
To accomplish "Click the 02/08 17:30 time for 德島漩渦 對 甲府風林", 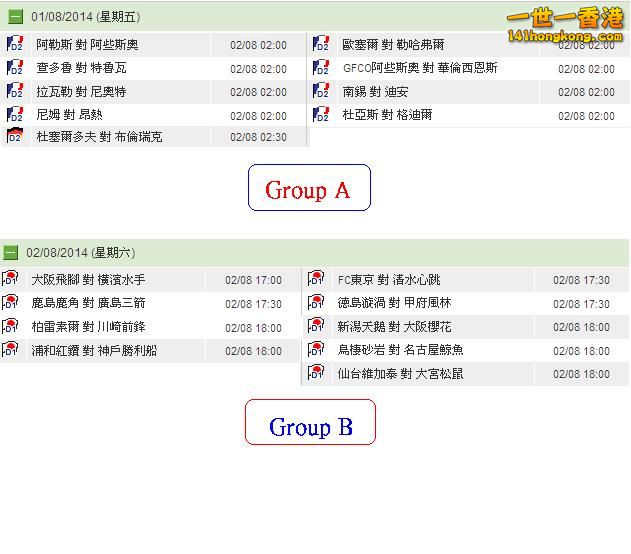I will (x=581, y=304).
